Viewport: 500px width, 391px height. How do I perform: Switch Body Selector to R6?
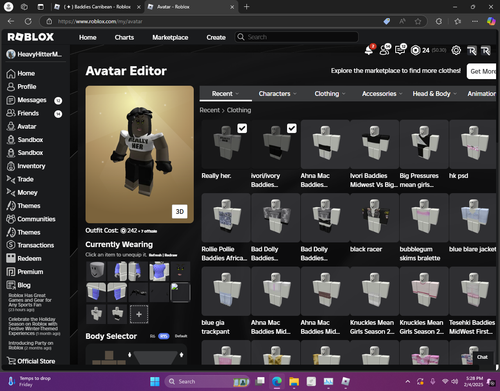pos(152,336)
